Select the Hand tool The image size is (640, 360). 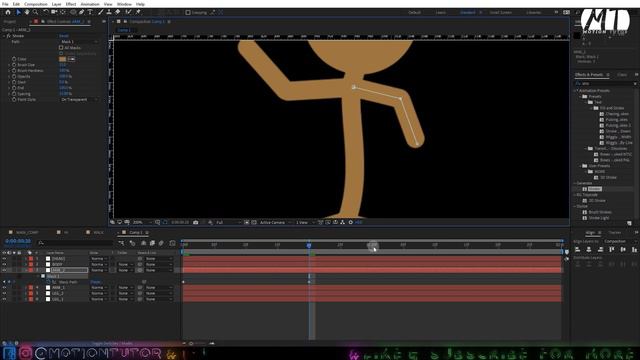(x=27, y=12)
